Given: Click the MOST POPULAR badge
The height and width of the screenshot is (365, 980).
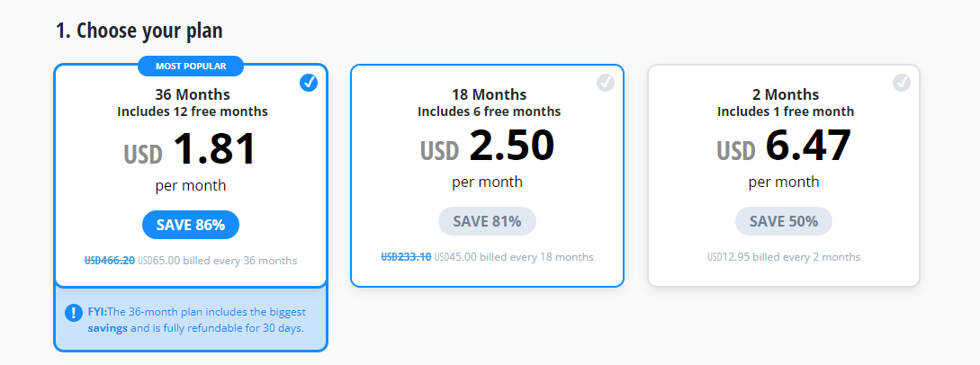Looking at the screenshot, I should click(191, 66).
